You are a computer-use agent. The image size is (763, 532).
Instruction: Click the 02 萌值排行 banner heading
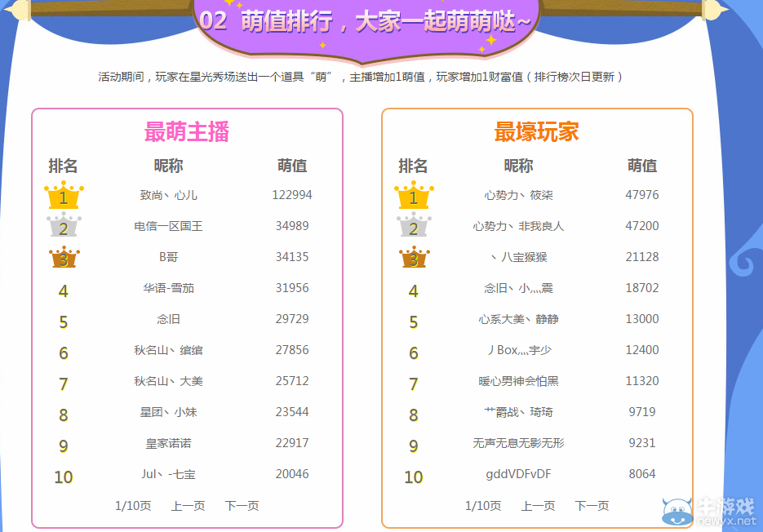point(365,22)
